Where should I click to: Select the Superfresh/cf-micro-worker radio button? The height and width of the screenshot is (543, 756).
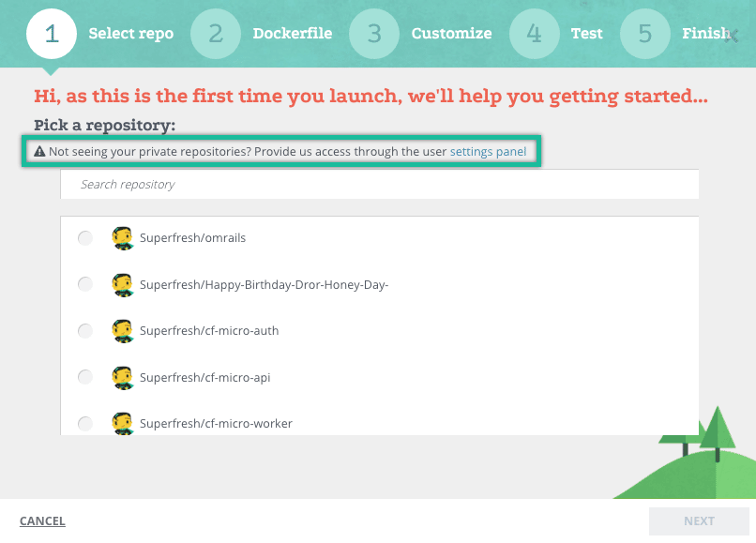pyautogui.click(x=85, y=423)
